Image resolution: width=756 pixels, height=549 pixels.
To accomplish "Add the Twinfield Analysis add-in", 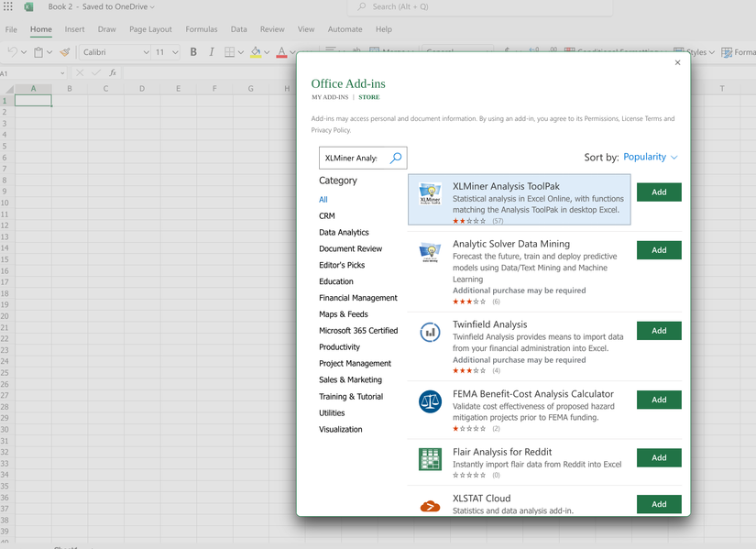I will point(659,331).
